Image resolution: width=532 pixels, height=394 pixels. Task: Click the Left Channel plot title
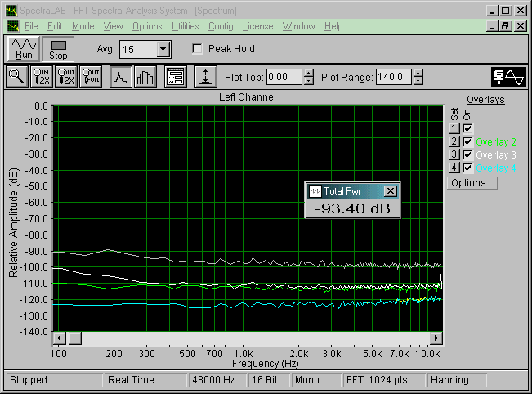[248, 97]
